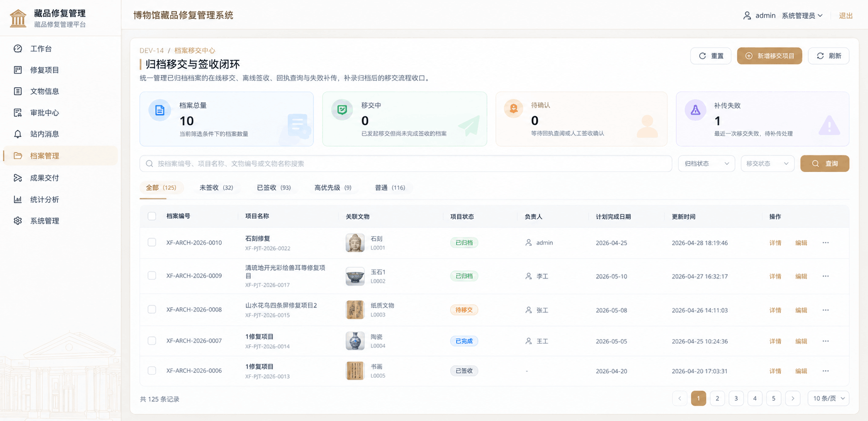The width and height of the screenshot is (868, 421).
Task: Switch to the 已签收 tab
Action: click(273, 188)
